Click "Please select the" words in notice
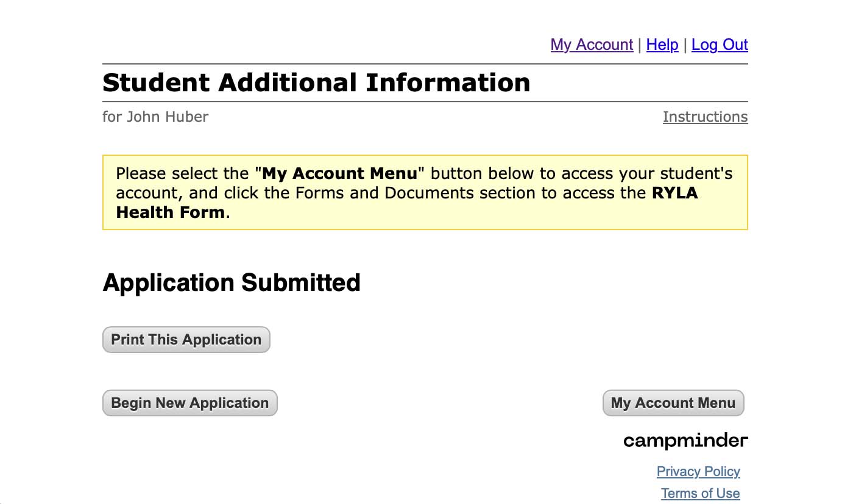Image resolution: width=842 pixels, height=504 pixels. click(x=182, y=173)
